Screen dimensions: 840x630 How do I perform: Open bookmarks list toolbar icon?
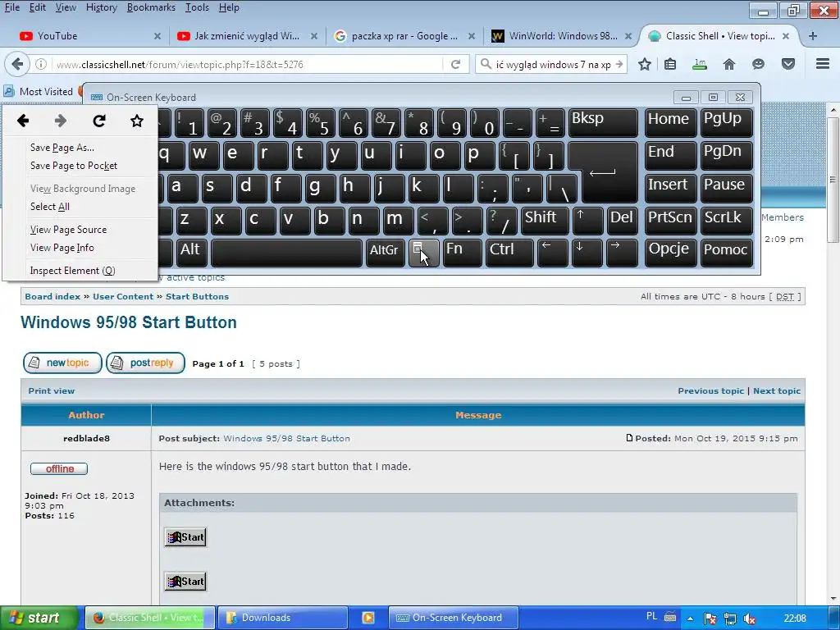(670, 64)
